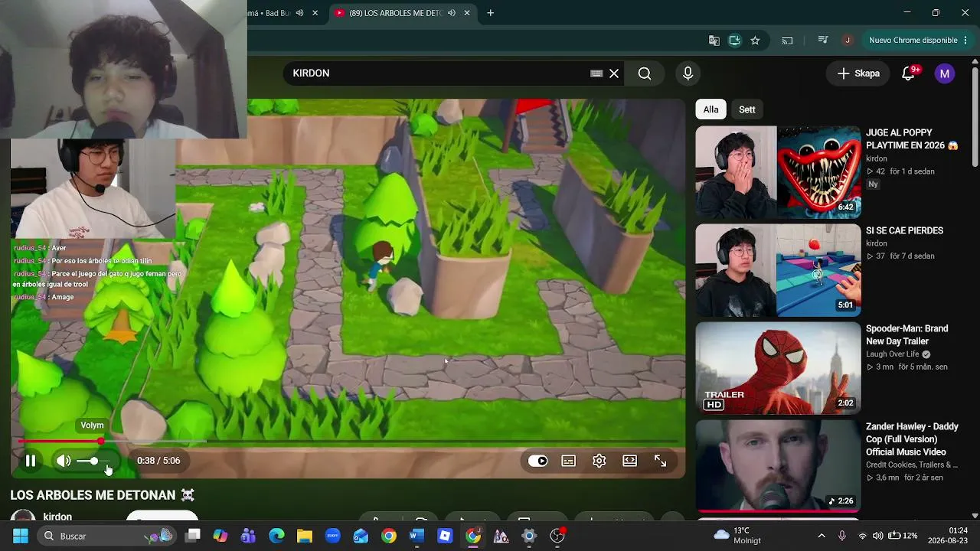
Task: Open File Explorer from the taskbar
Action: (x=305, y=536)
